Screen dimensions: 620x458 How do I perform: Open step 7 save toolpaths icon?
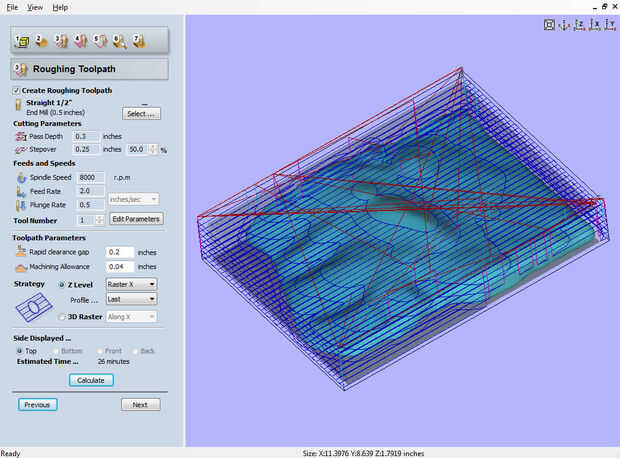pos(139,41)
